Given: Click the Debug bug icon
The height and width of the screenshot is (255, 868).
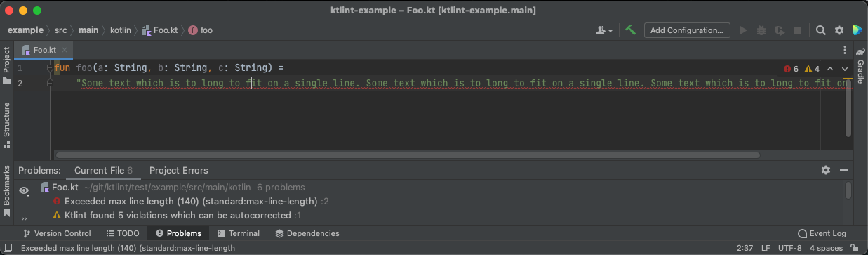Looking at the screenshot, I should pos(762,30).
